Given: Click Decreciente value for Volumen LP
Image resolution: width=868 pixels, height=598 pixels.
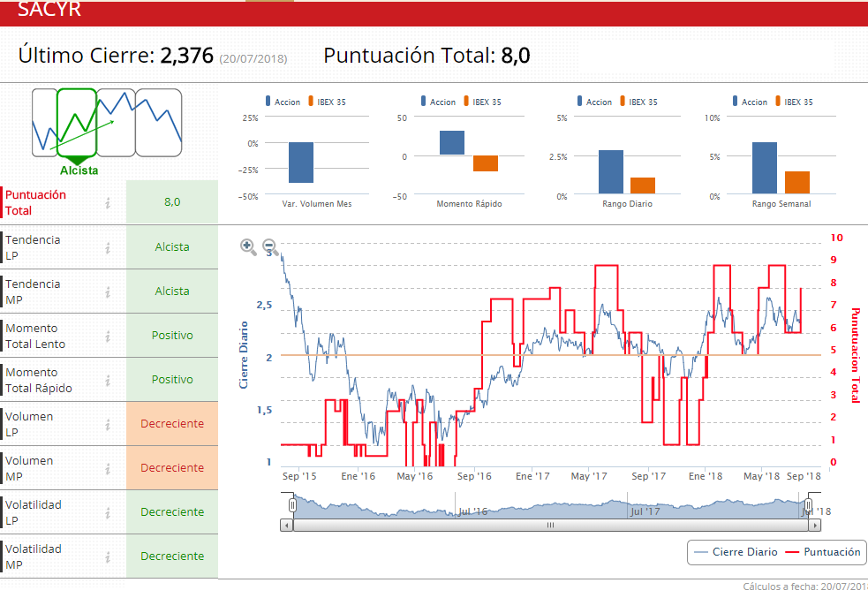Looking at the screenshot, I should tap(172, 424).
